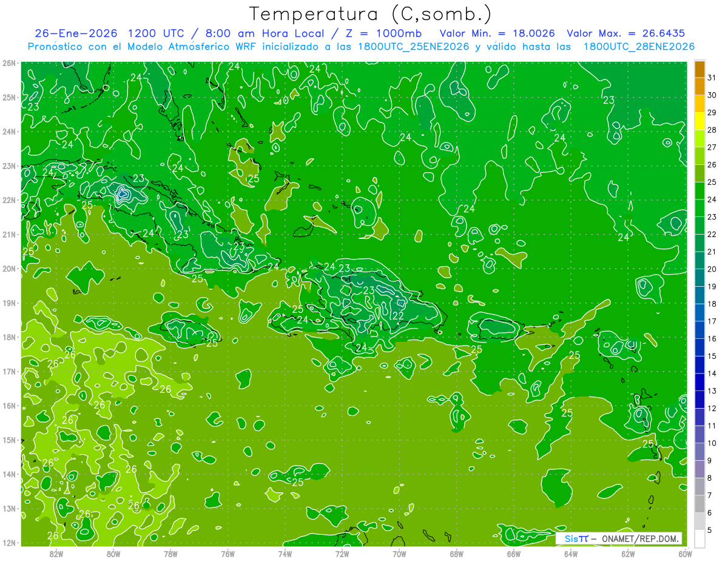Click the color scale label "11"
The width and height of the screenshot is (728, 562).
[712, 426]
